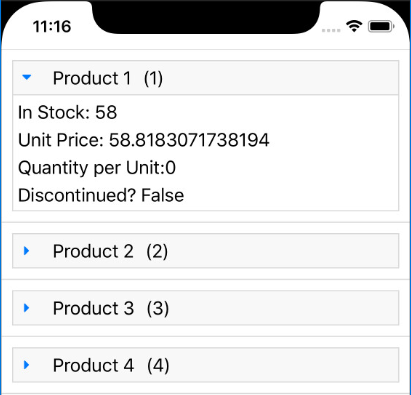Viewport: 411px width, 395px height.
Task: Expand Product 2 with its blue arrow
Action: [x=27, y=251]
